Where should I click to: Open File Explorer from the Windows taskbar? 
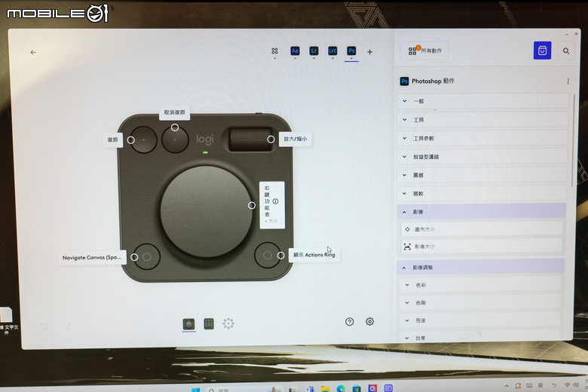click(325, 389)
